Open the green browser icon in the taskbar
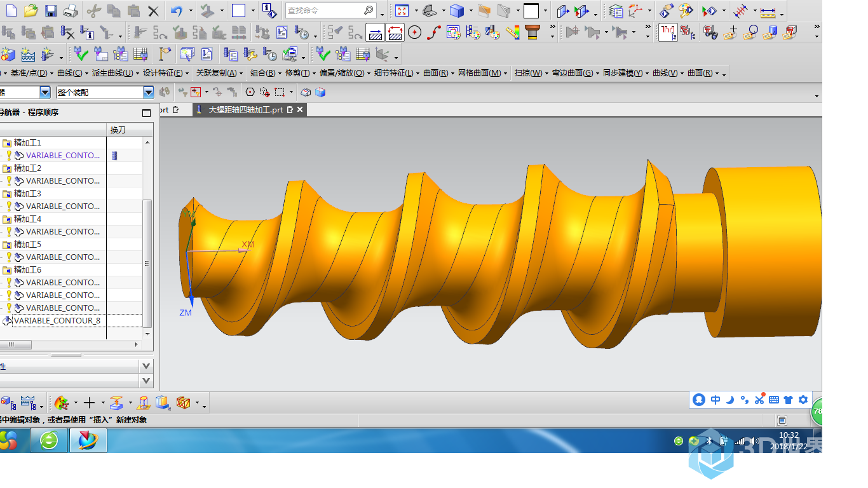 pos(49,440)
